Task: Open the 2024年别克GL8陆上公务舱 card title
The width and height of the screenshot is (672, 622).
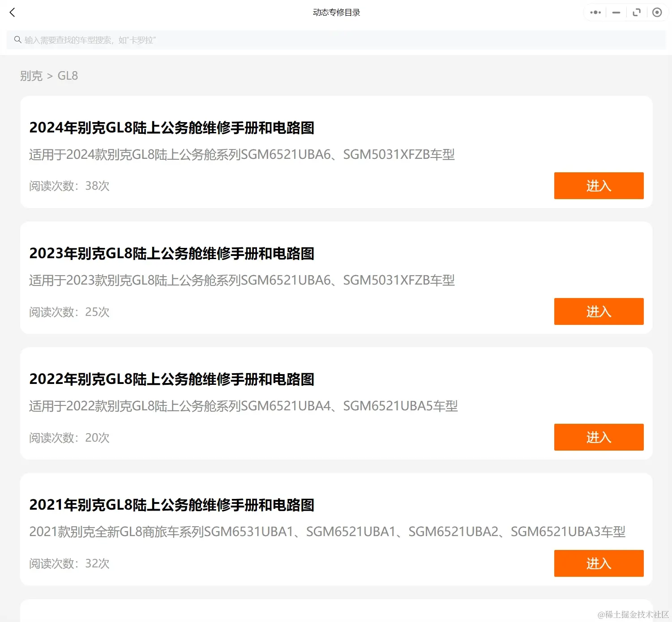Action: [x=172, y=128]
